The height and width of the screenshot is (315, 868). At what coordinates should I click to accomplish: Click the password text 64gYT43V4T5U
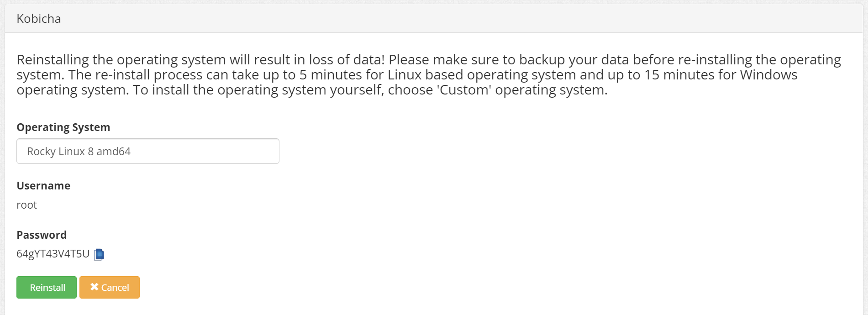pos(53,254)
